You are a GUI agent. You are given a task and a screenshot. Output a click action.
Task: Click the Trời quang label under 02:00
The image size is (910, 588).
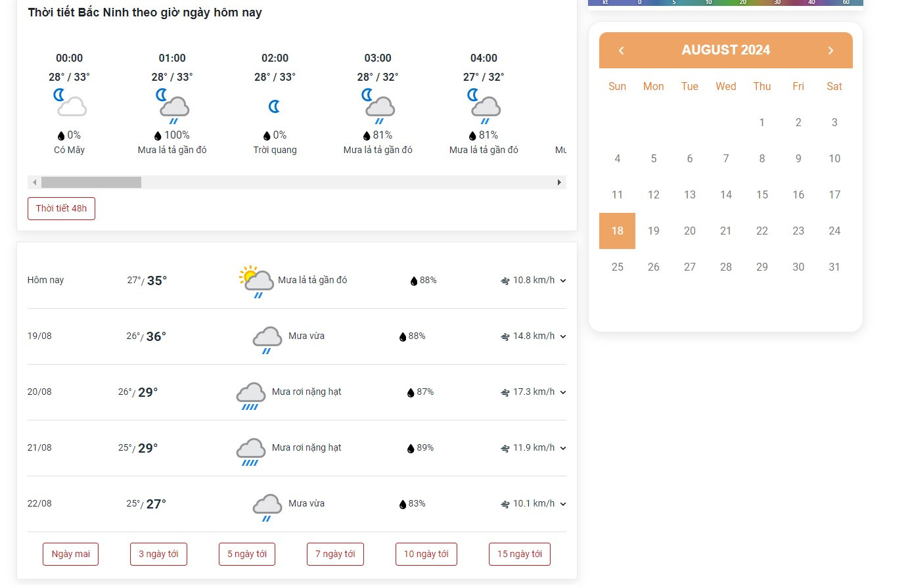pyautogui.click(x=275, y=150)
